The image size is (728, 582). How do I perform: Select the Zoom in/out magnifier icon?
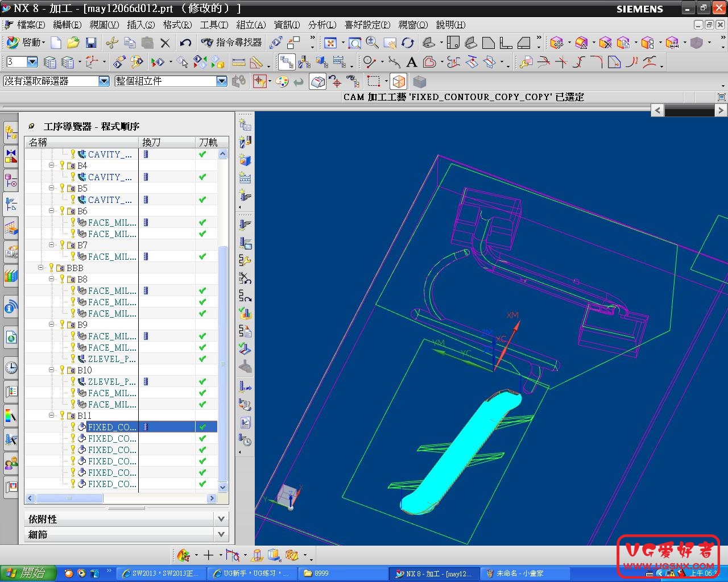[x=373, y=43]
